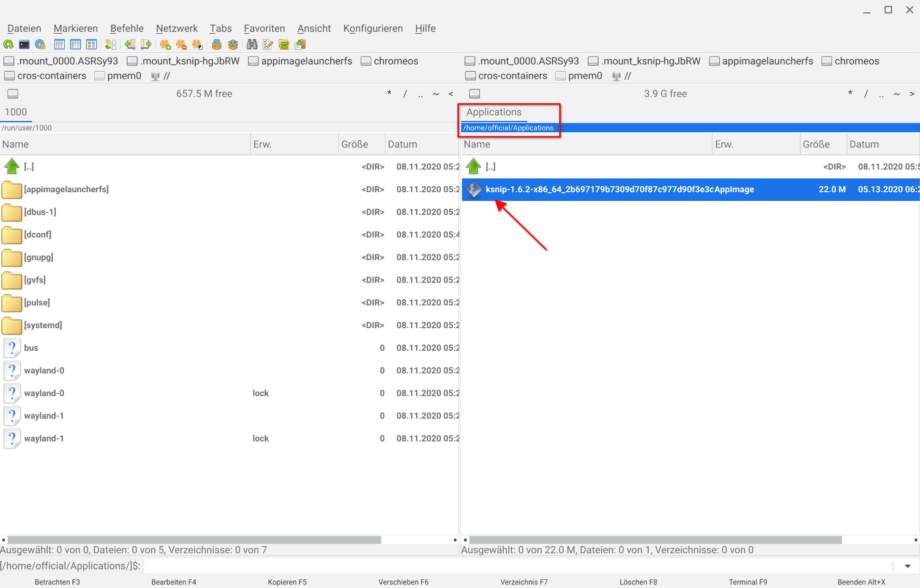The height and width of the screenshot is (588, 920).
Task: Click green up-arrow icon in right panel
Action: [x=473, y=167]
